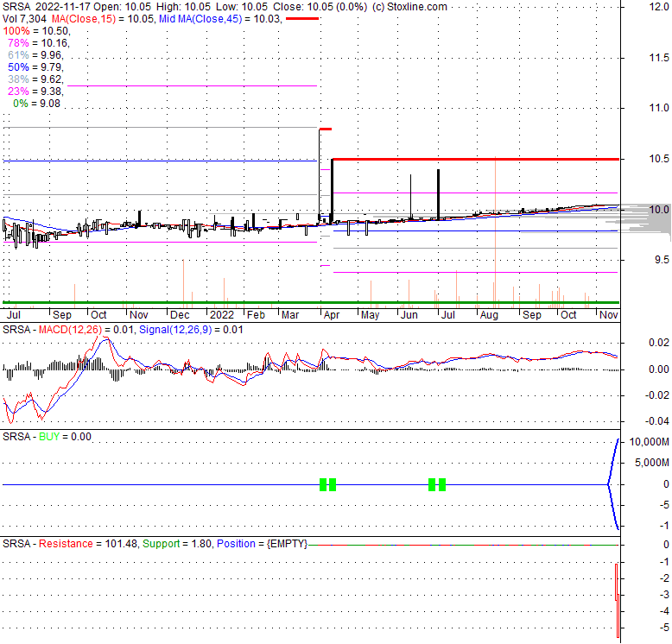
Task: Click the Signal(12,26,9) indicator label
Action: point(168,331)
